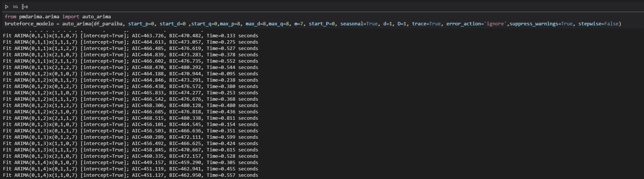Screen dimensions: 644x179
Task: Click output line ARIMA(0,1,3)x(0,1,0,7)
Action: click(x=130, y=124)
